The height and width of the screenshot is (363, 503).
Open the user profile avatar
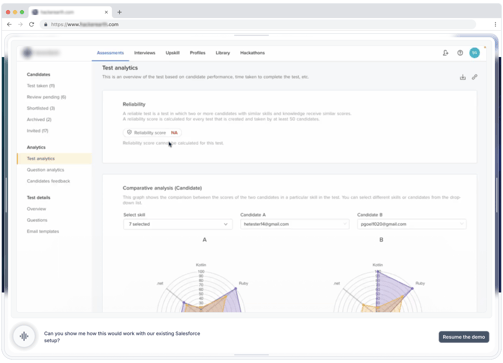(474, 53)
